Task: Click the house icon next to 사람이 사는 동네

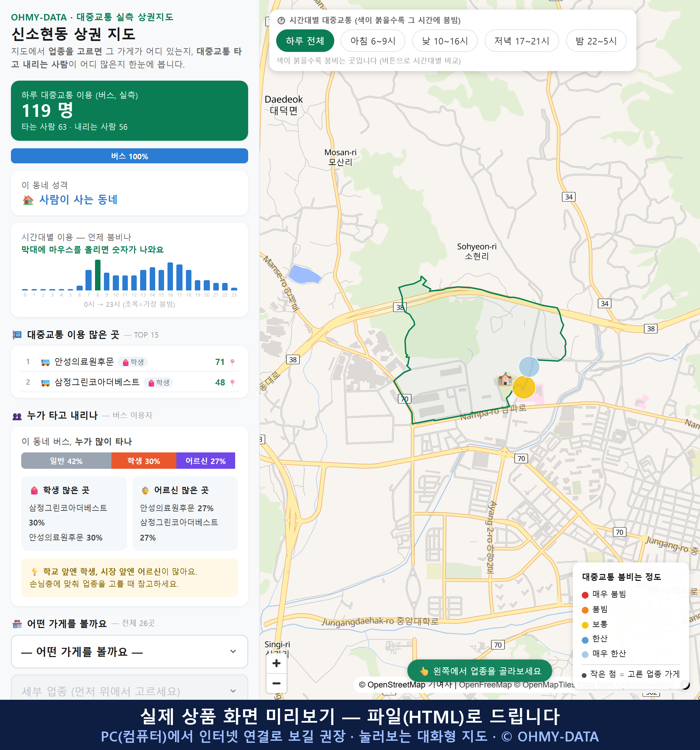Action: tap(28, 200)
